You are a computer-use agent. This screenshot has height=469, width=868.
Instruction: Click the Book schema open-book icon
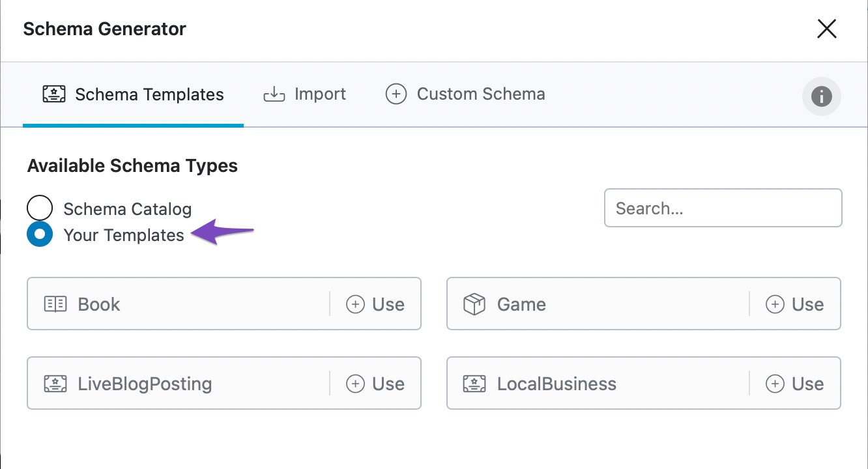click(x=55, y=304)
